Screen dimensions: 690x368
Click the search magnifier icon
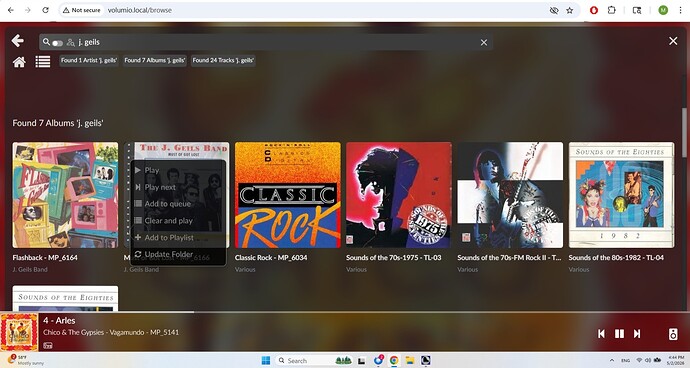(46, 42)
